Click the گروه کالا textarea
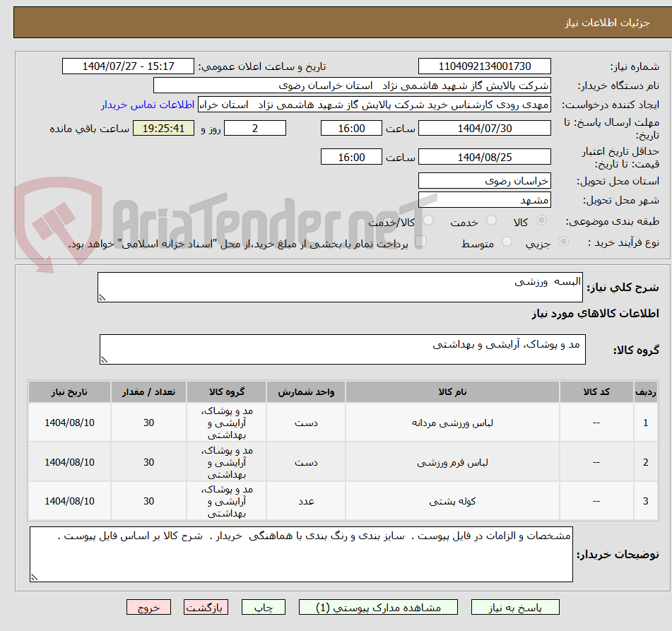 coord(343,349)
